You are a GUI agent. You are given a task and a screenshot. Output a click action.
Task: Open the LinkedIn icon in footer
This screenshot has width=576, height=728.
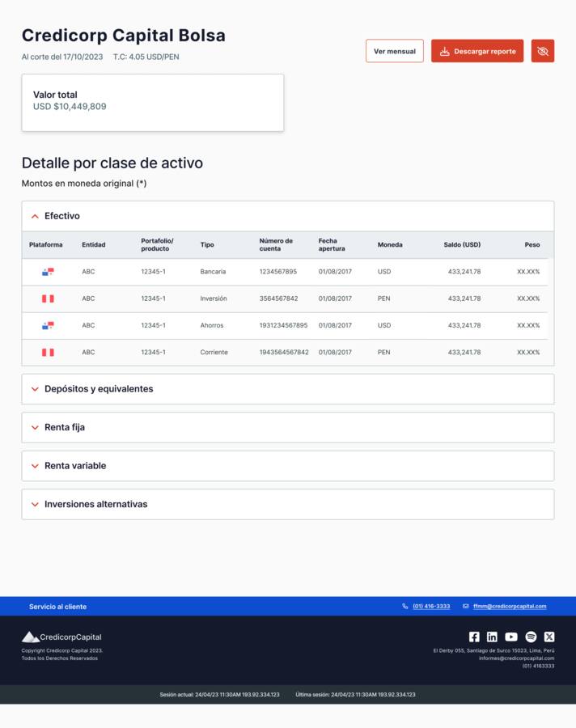click(x=492, y=637)
